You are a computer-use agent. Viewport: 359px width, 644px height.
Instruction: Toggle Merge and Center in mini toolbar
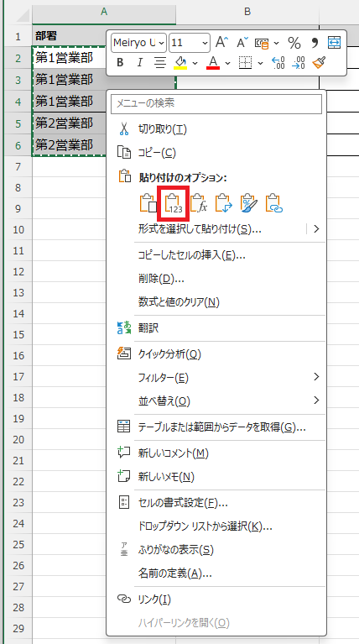pyautogui.click(x=334, y=43)
